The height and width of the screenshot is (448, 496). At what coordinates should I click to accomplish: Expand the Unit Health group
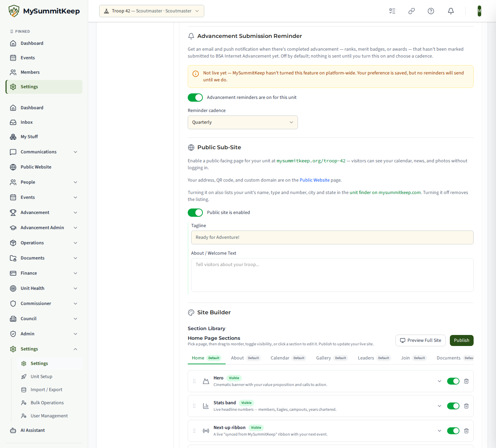coord(44,288)
